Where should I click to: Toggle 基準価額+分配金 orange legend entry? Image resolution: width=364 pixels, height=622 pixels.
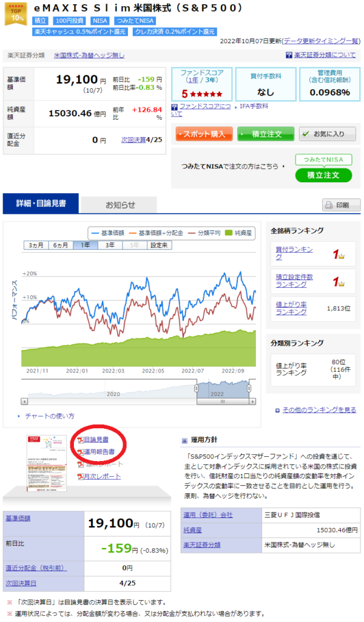pos(156,233)
